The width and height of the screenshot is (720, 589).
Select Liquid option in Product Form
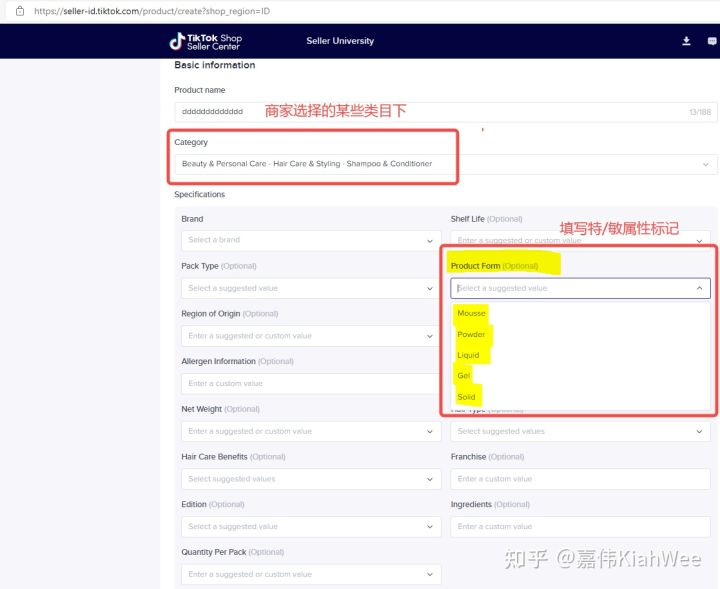(468, 355)
